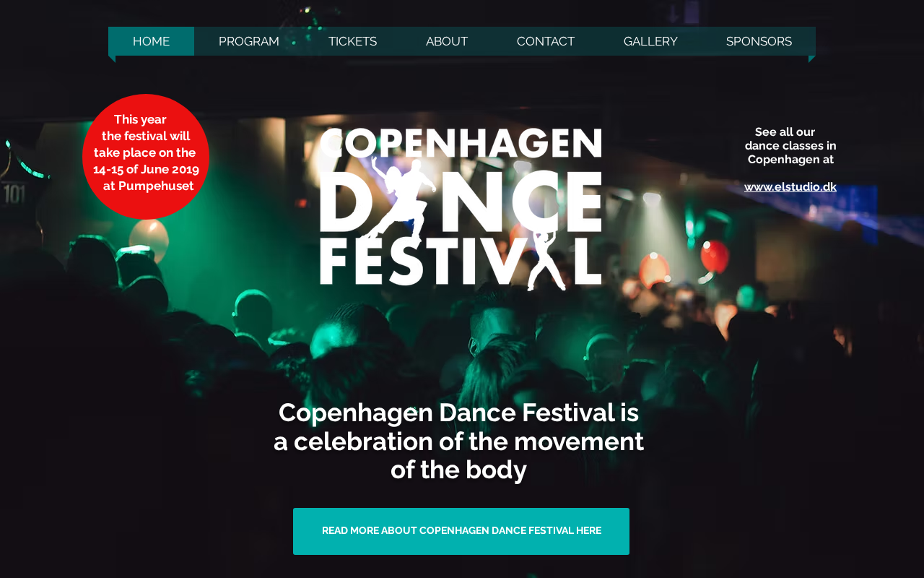Click the dancer silhouette in FESTIVAL word

click(546, 260)
